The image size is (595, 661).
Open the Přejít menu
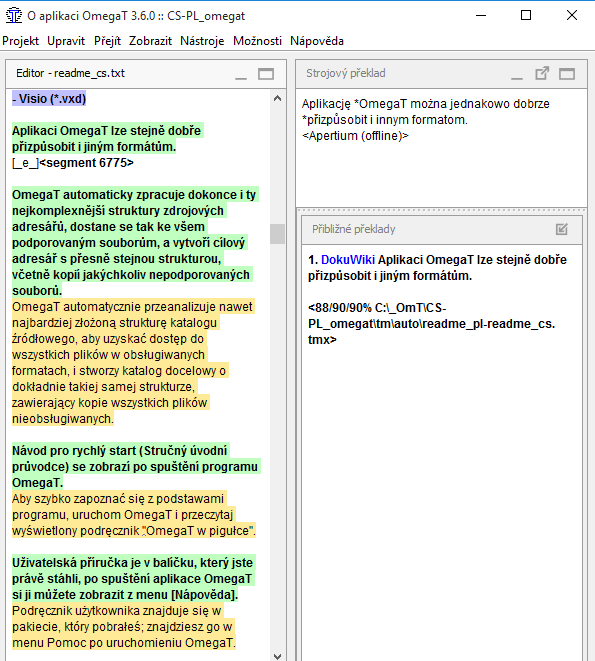(107, 41)
